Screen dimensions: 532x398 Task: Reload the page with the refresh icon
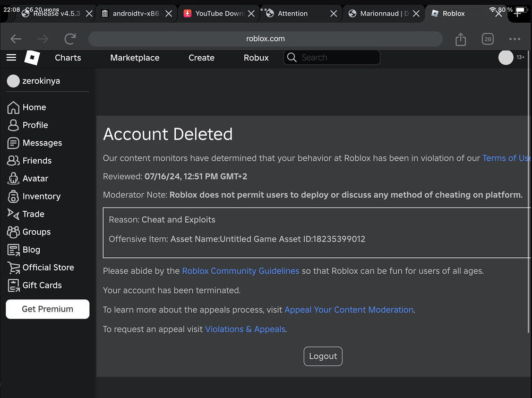(70, 39)
